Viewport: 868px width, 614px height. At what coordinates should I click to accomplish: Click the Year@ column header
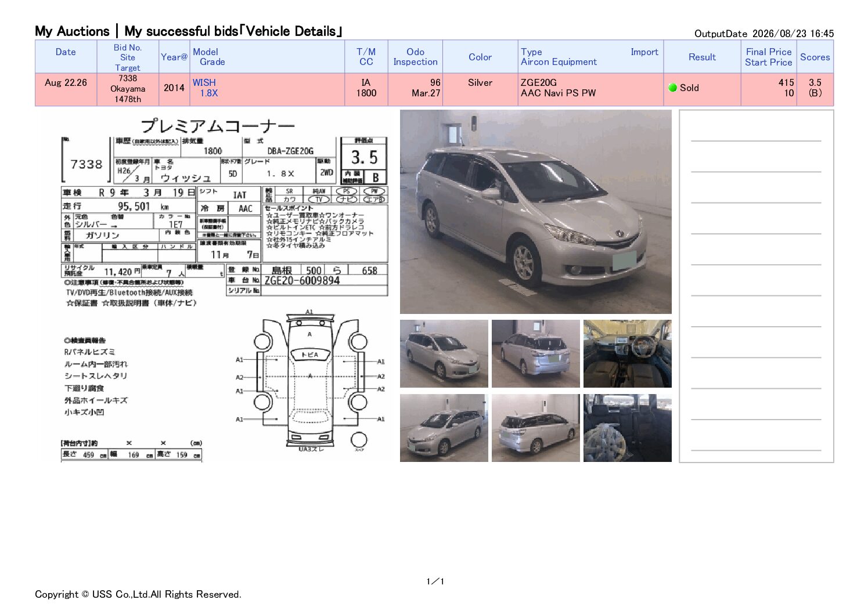pyautogui.click(x=174, y=57)
